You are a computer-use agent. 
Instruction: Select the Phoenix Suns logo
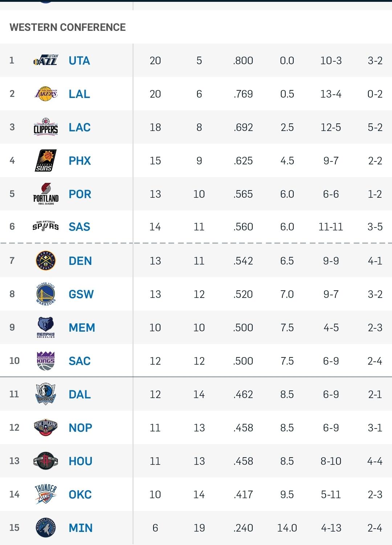(46, 160)
